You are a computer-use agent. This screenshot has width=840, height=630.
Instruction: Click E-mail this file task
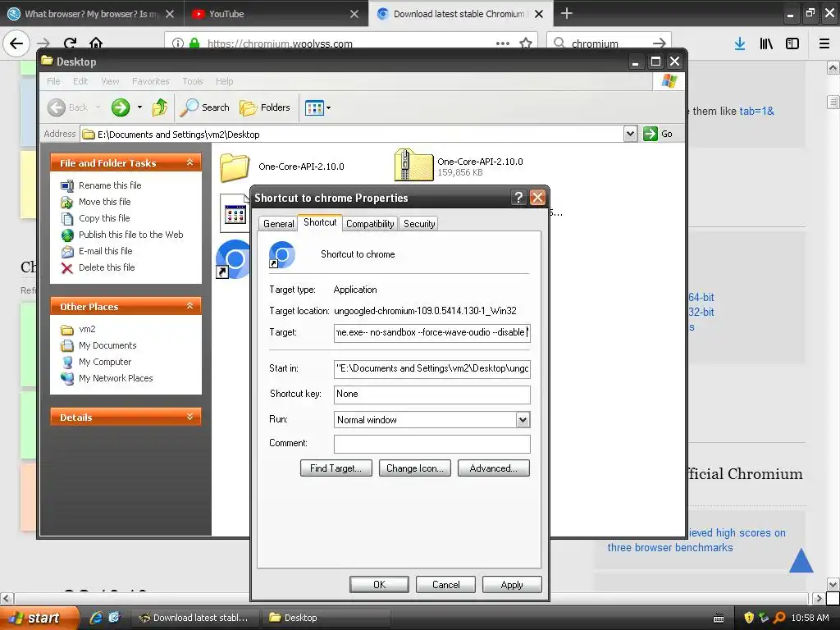pyautogui.click(x=106, y=251)
